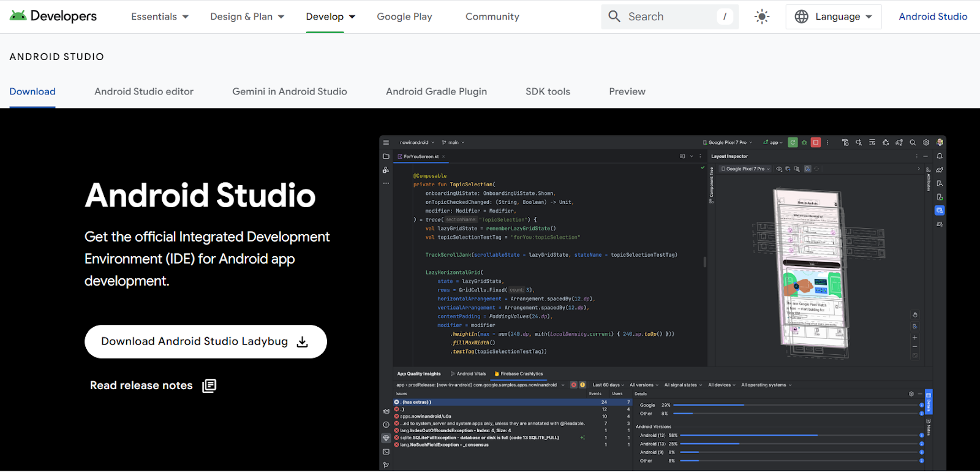Click Layout Inspector panel title

pos(729,156)
